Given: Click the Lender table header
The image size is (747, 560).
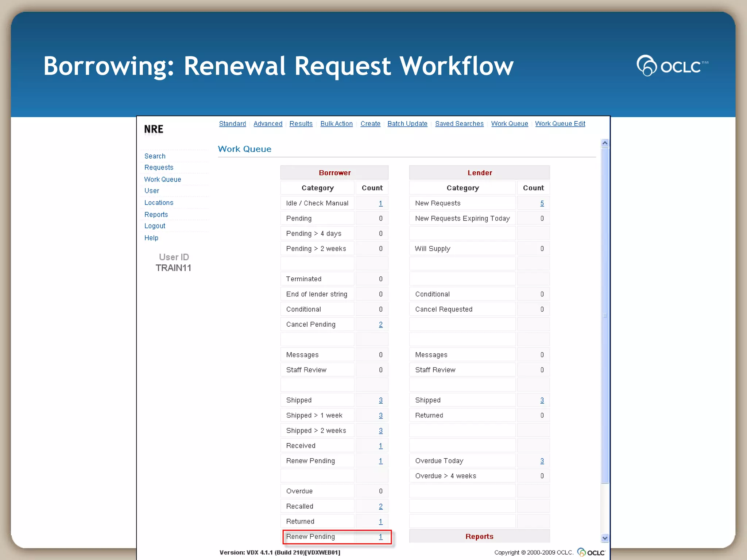Looking at the screenshot, I should (479, 172).
